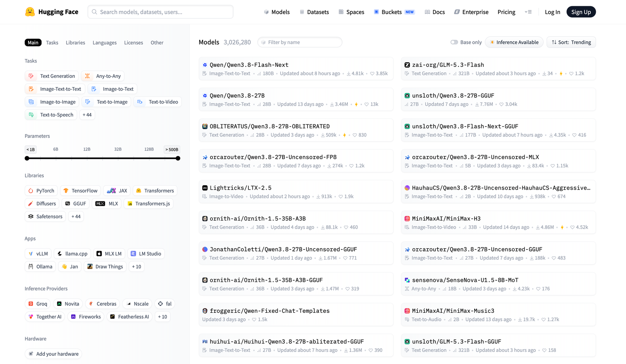Click the Groq provider icon
Image resolution: width=626 pixels, height=364 pixels.
click(31, 304)
